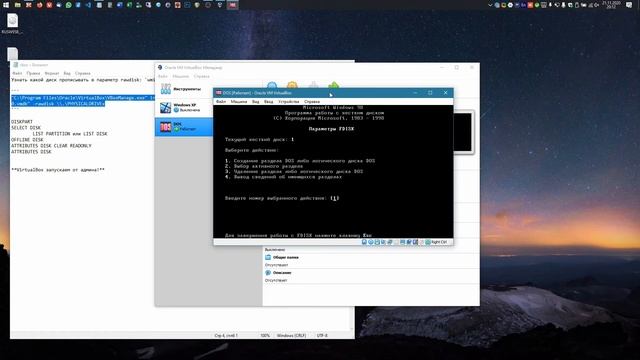The width and height of the screenshot is (640, 360).
Task: Click the DISKPART line in Notepad
Action: [x=22, y=122]
